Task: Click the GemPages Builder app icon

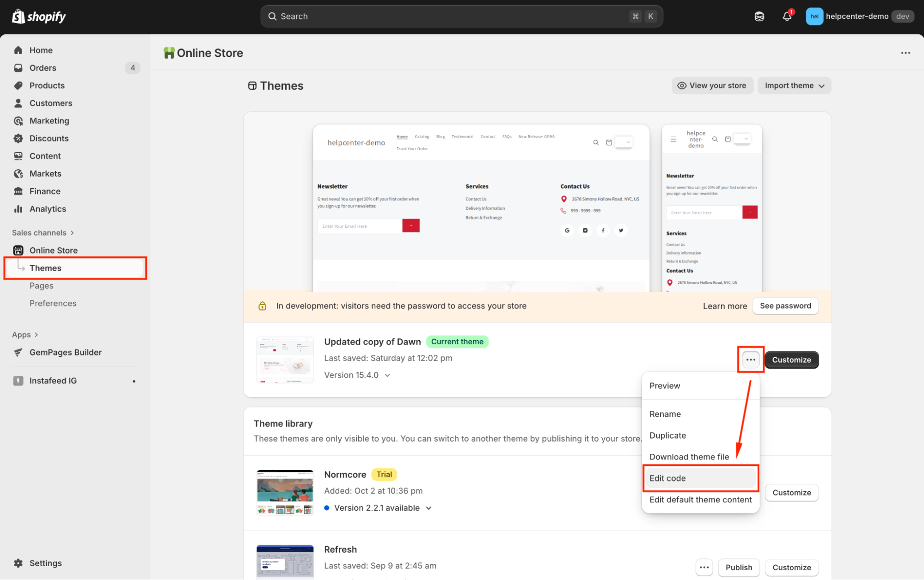Action: 18,352
